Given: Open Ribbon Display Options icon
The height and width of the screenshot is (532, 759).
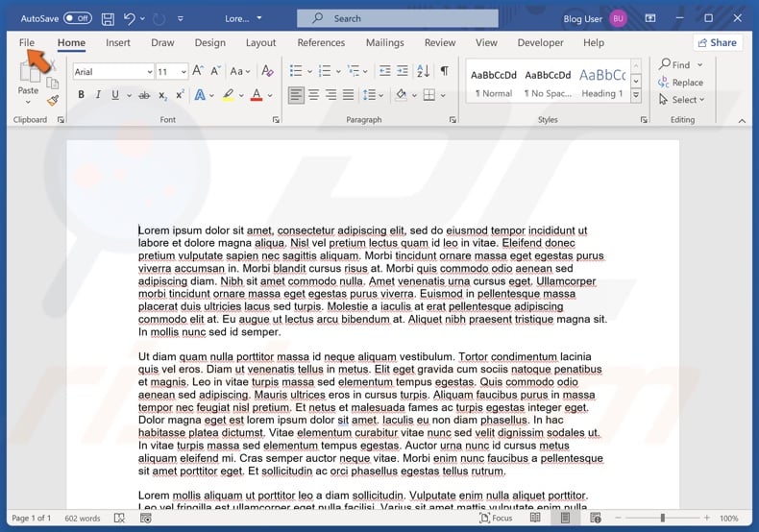Looking at the screenshot, I should tap(650, 18).
